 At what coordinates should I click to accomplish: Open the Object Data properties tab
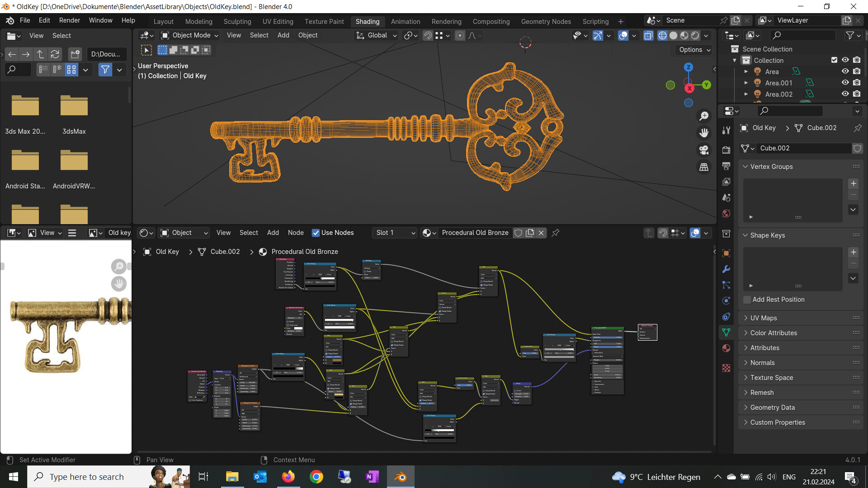[726, 332]
